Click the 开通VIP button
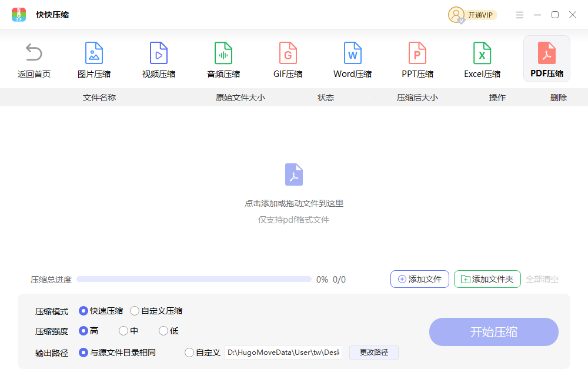 coord(480,15)
